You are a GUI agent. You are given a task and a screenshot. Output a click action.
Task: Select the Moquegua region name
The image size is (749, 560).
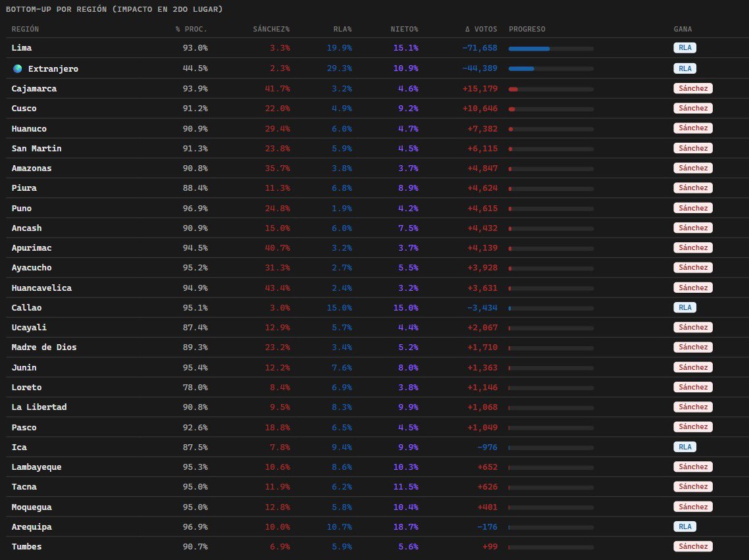point(32,507)
